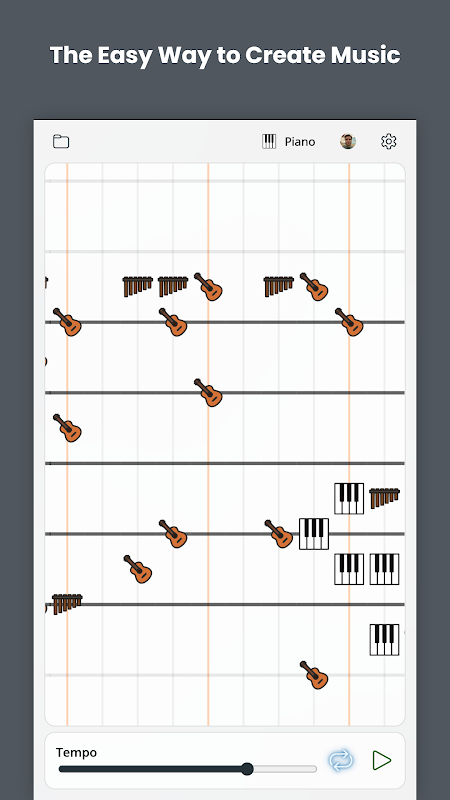Click the rightmost orange measure line
This screenshot has width=450, height=800.
tap(349, 444)
